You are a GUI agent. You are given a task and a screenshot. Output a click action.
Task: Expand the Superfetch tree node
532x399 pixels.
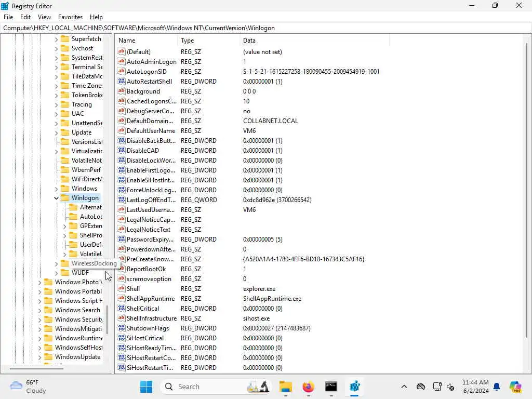tap(56, 39)
